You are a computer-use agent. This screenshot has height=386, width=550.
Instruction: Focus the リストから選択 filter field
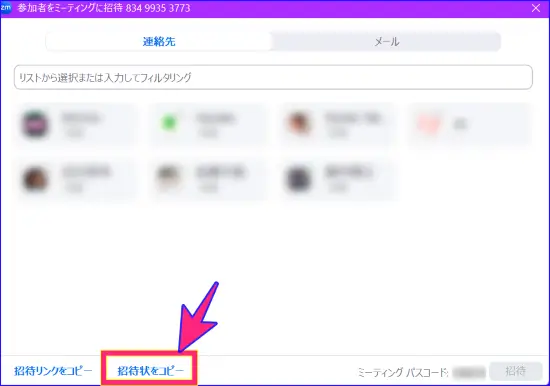click(273, 77)
